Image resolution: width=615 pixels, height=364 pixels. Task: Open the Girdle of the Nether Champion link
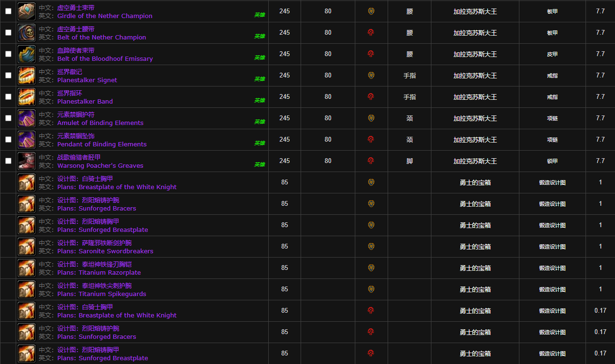coord(105,16)
